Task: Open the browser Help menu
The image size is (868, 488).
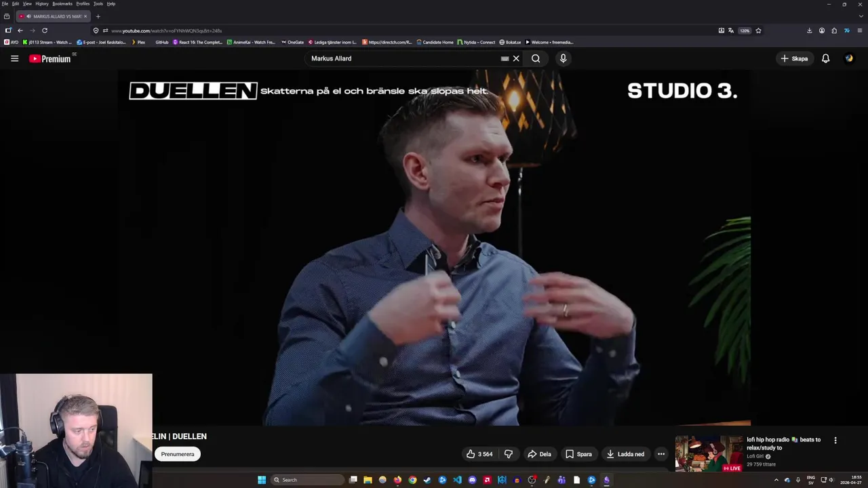Action: tap(111, 3)
